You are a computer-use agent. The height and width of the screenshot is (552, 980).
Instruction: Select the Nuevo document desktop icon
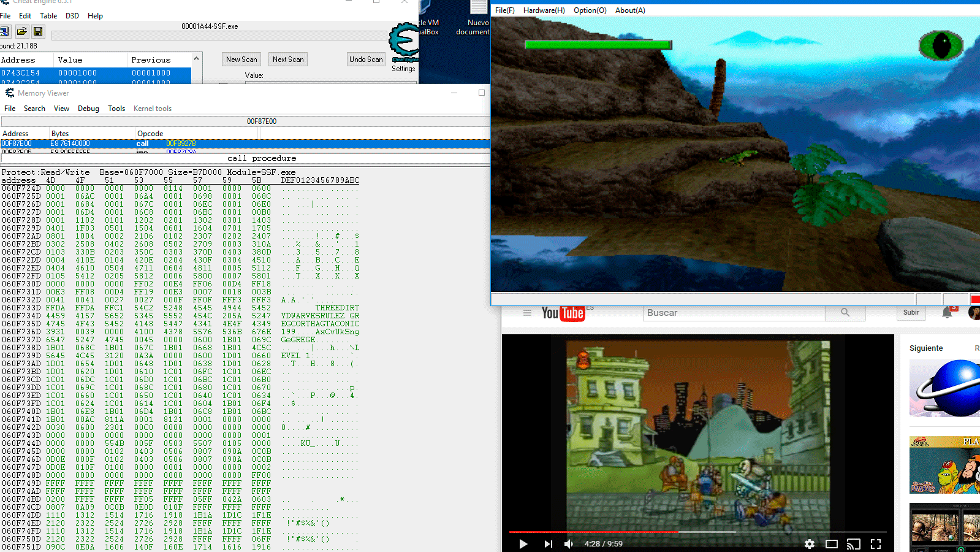click(x=473, y=18)
